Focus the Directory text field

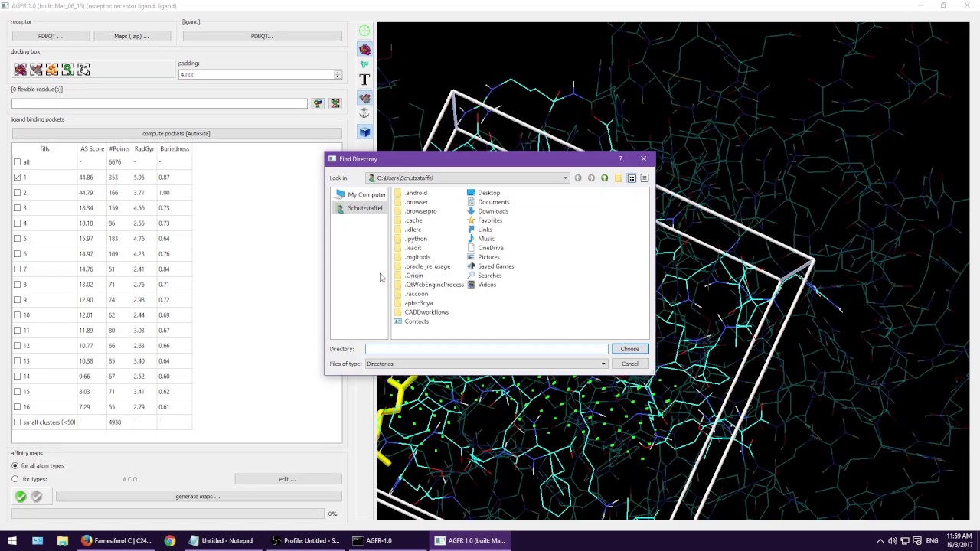(486, 349)
